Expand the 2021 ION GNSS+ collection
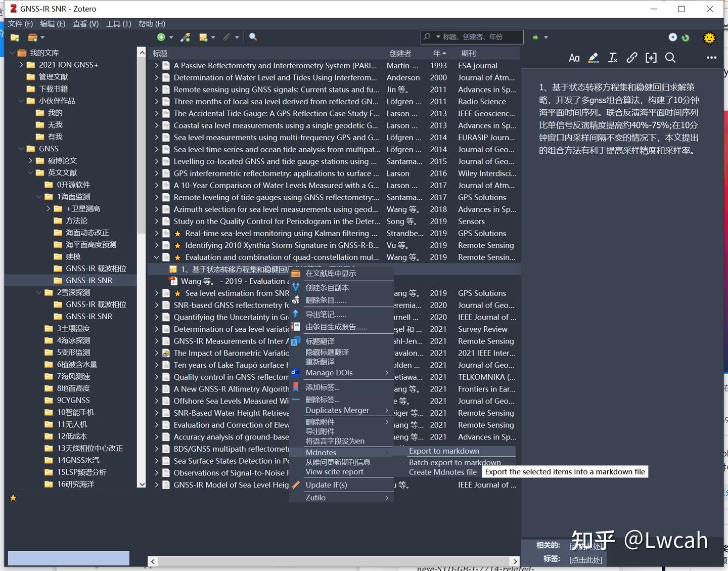728x571 pixels. pyautogui.click(x=21, y=65)
